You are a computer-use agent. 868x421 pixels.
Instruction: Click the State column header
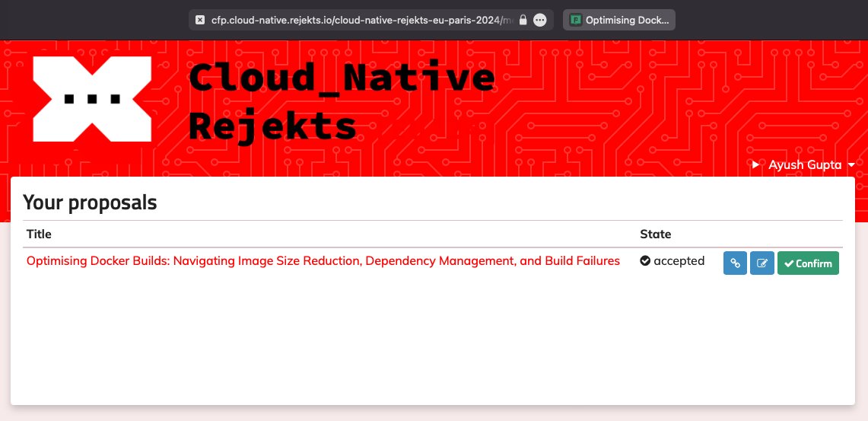click(656, 234)
